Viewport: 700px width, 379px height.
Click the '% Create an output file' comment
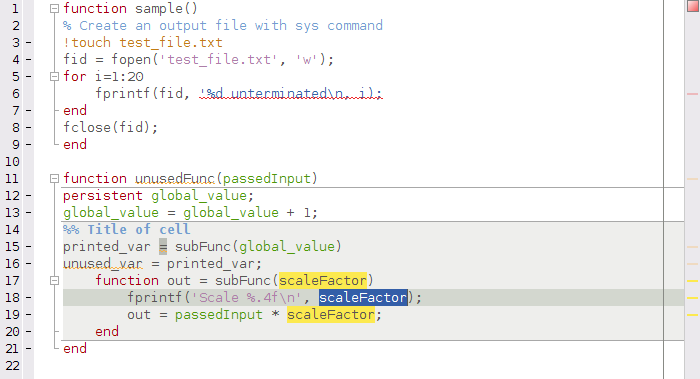[223, 25]
